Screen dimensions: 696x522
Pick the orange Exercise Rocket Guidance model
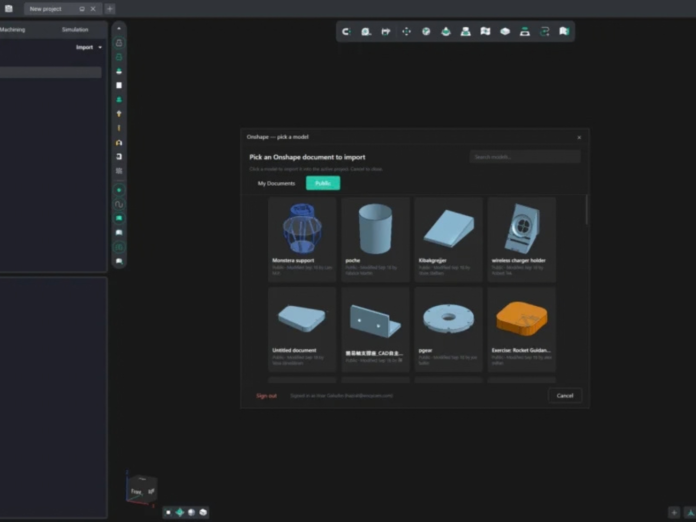point(522,329)
